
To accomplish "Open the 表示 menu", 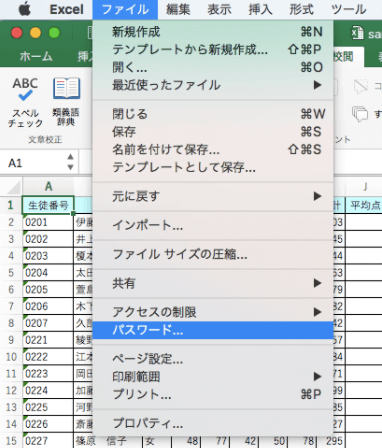I will point(219,9).
